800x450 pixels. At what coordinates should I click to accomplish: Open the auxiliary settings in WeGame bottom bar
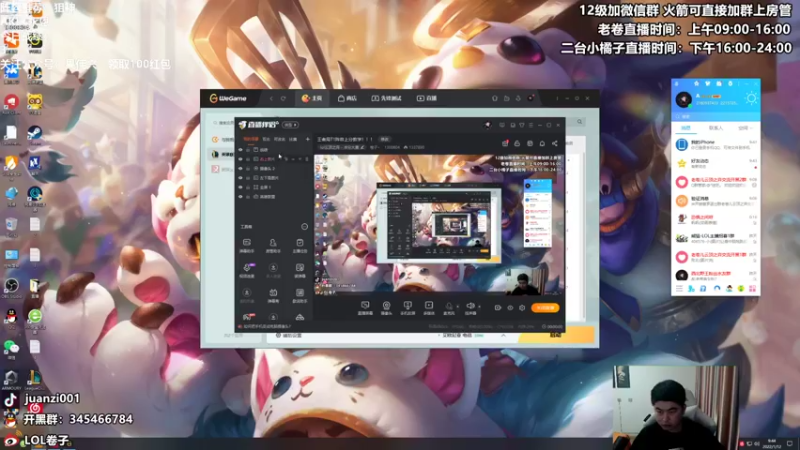(x=289, y=335)
